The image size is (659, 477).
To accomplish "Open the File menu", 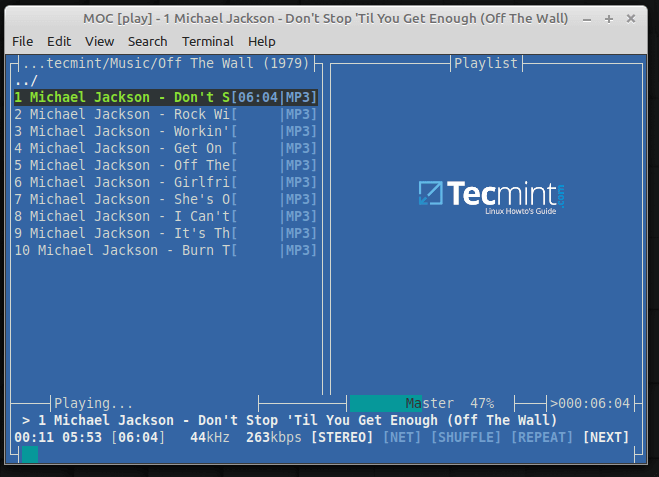I will coord(22,42).
